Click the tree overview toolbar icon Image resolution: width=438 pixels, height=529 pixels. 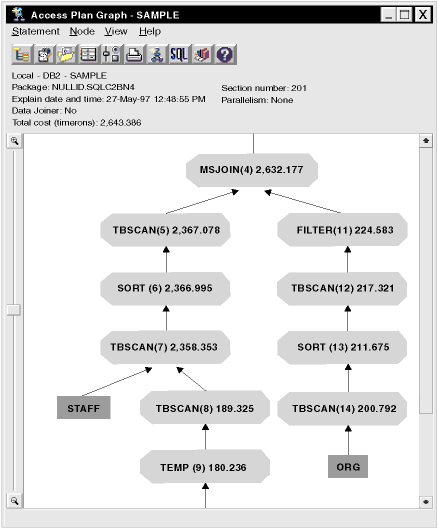pyautogui.click(x=22, y=54)
